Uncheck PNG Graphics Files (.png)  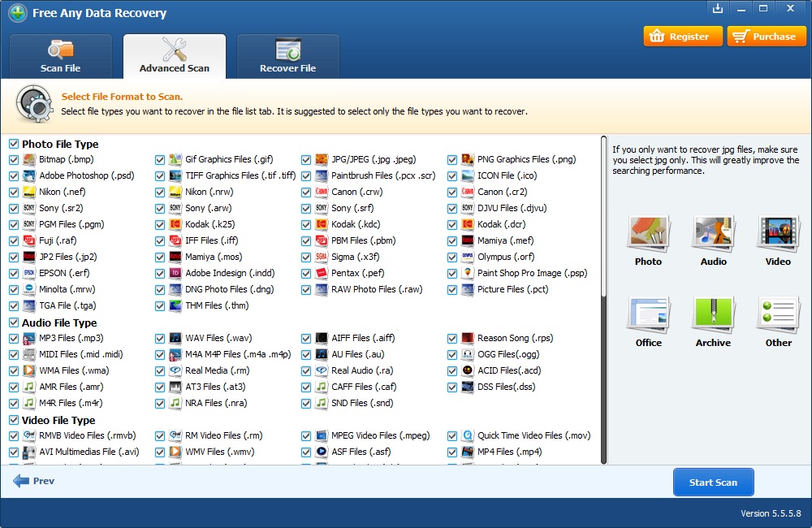coord(451,159)
